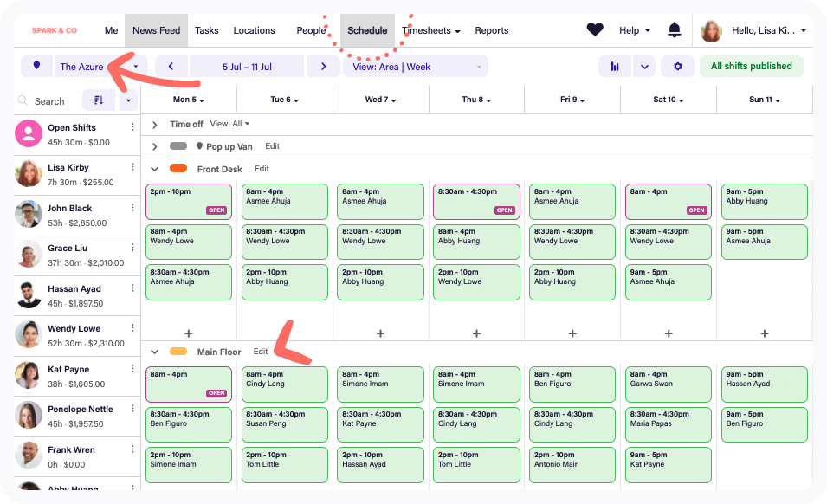The width and height of the screenshot is (827, 504).
Task: Open Thursday's 8:30am - 4:30pm open shift
Action: (476, 202)
